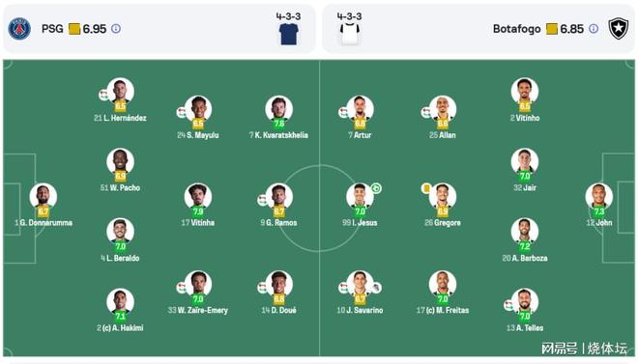This screenshot has width=638, height=364.
Task: Click the goal icon beside I. Jesus
Action: pos(376,188)
